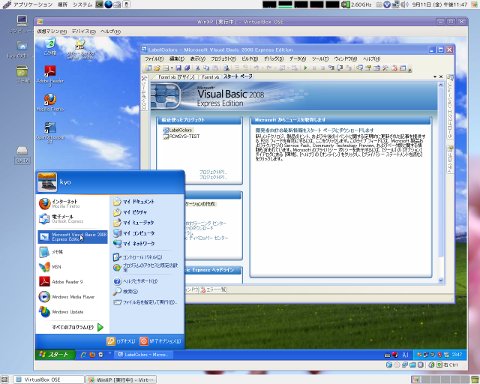Open Set Program Access and Defaults item
This screenshot has height=384, width=480.
(x=145, y=267)
